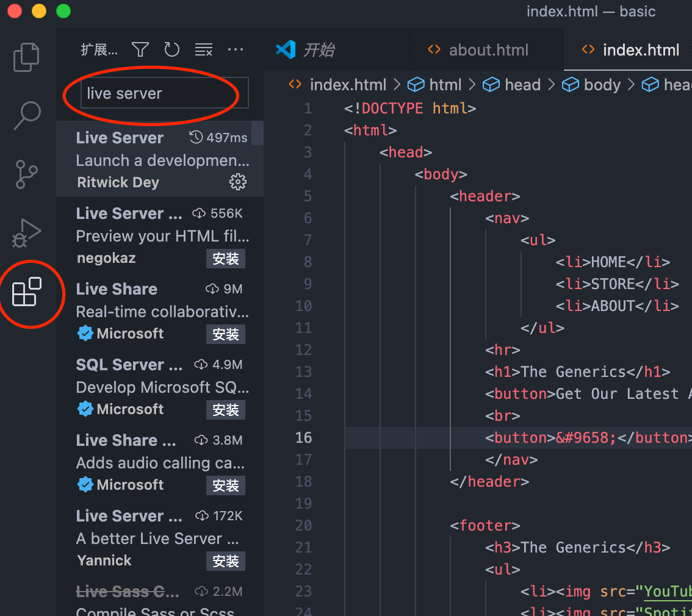Switch to the 开始 welcome tab
This screenshot has height=616, width=692.
(320, 49)
